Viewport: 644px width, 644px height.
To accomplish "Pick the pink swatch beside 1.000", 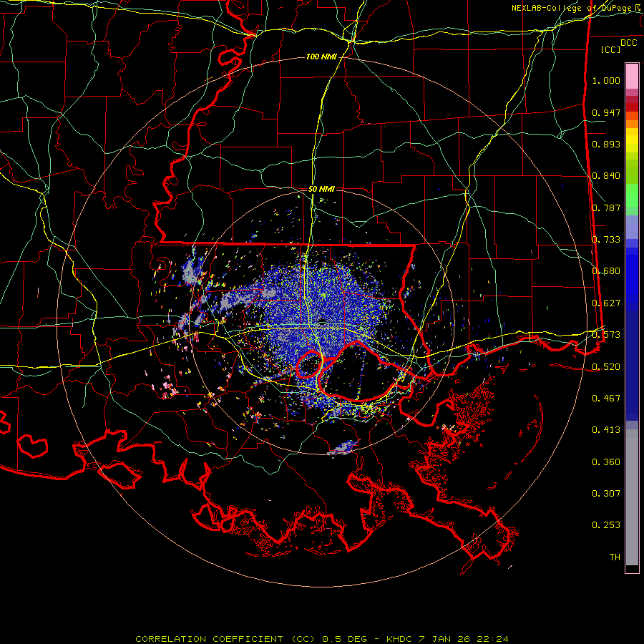I will 632,77.
